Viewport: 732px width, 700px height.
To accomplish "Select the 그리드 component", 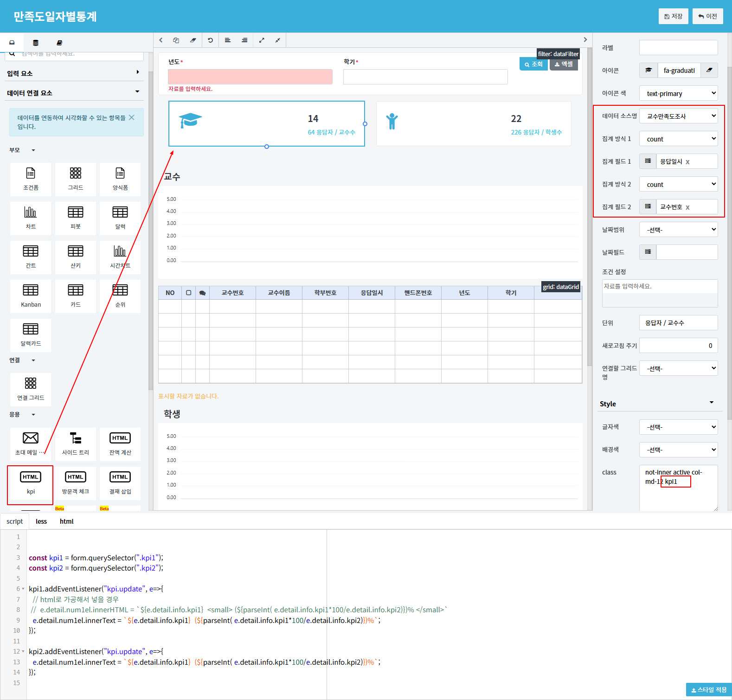I will click(76, 179).
